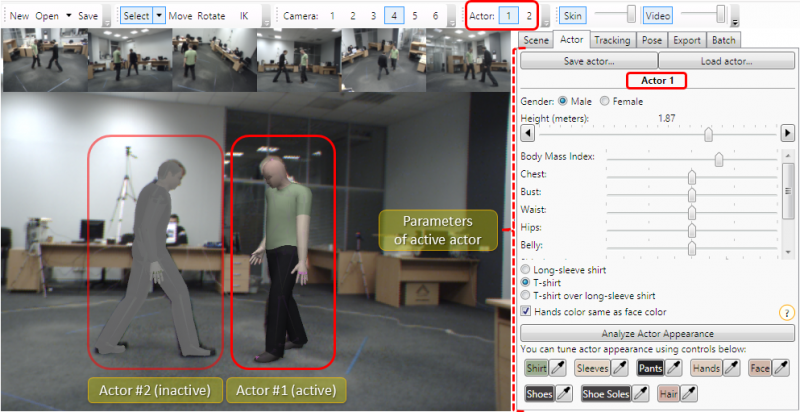Select the Male gender option
The image size is (800, 412).
click(563, 101)
